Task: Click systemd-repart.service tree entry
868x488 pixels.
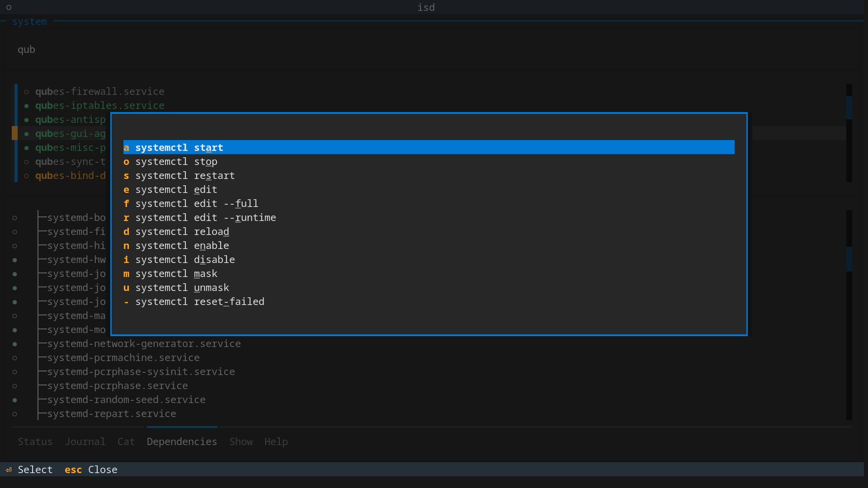Action: pos(112,413)
